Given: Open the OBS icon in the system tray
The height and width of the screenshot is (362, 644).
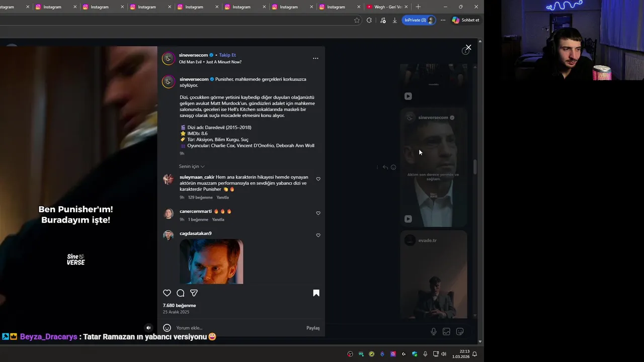Looking at the screenshot, I should click(x=350, y=354).
